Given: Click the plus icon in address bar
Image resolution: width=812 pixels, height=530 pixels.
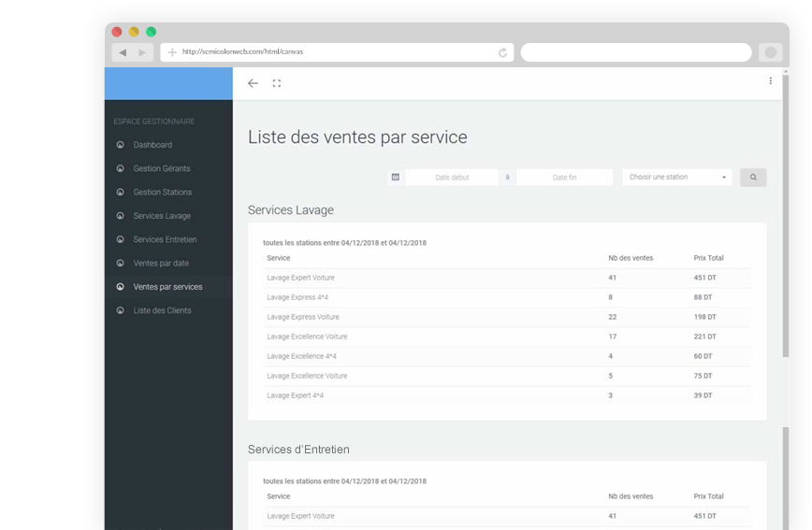Looking at the screenshot, I should pos(172,52).
